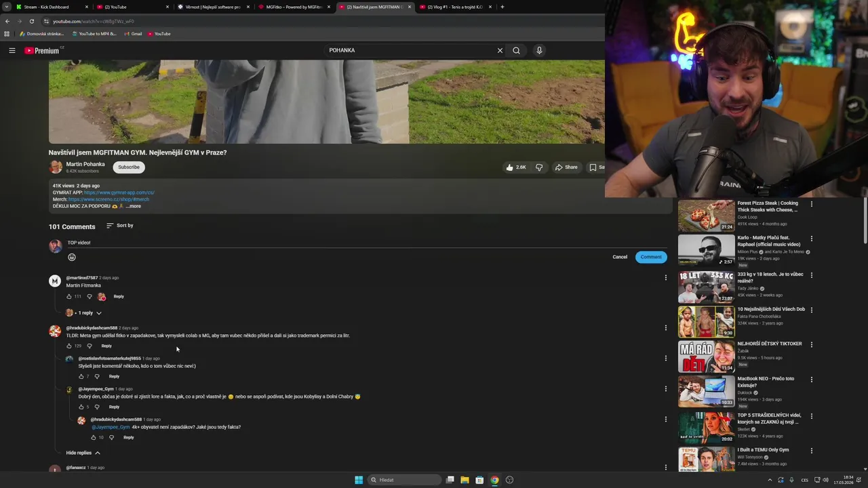Viewport: 868px width, 488px height.
Task: Open the taskbar volume control
Action: point(825,480)
